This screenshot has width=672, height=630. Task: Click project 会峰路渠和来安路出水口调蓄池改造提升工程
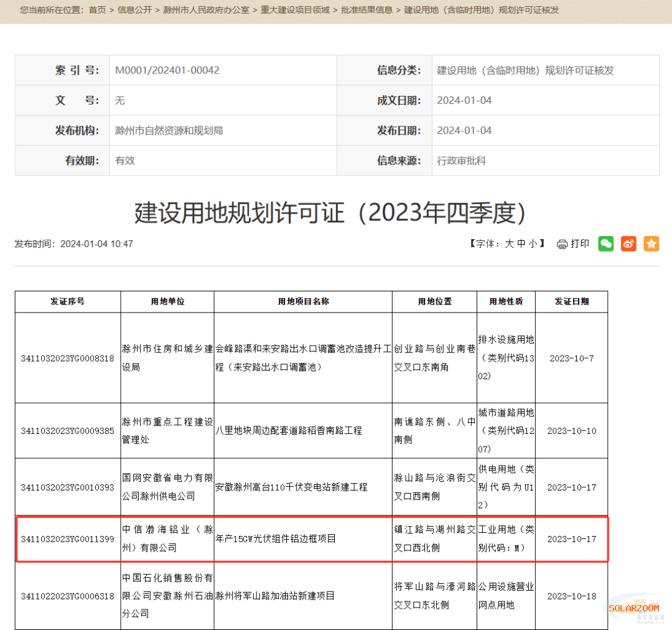304,358
